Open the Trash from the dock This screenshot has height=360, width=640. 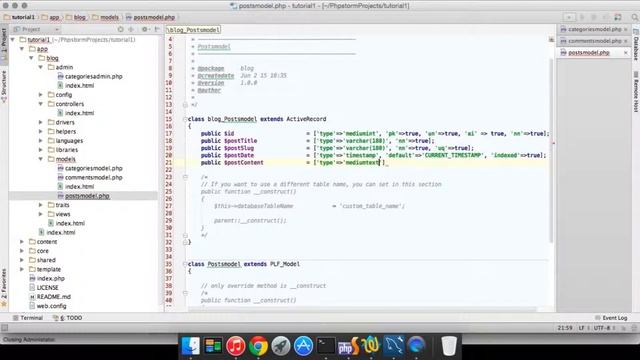point(449,346)
